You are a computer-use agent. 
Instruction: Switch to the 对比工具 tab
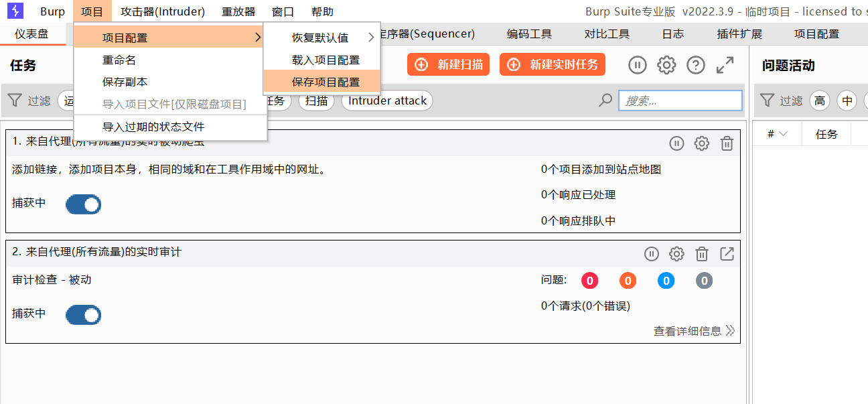click(x=607, y=33)
